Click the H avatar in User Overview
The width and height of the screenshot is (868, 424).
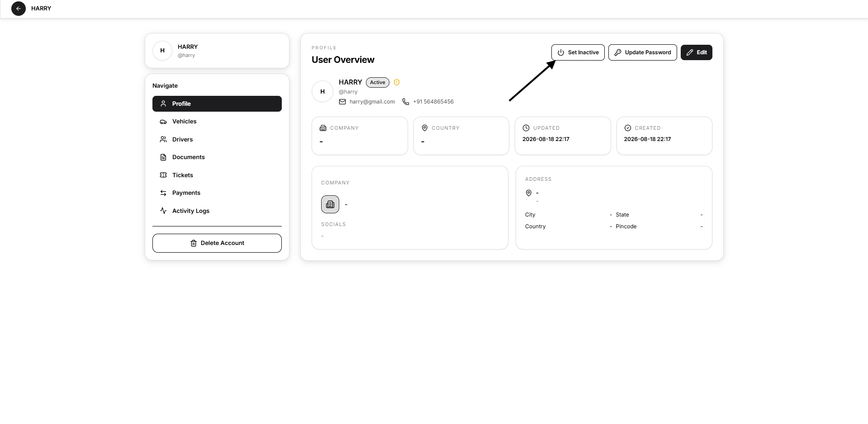(323, 91)
